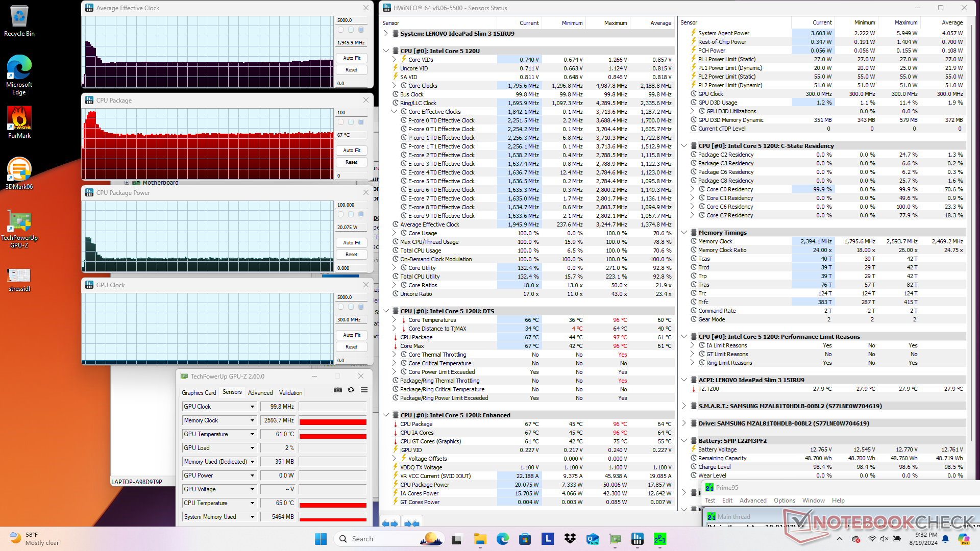Expand the S.M.A.R.T. SAMSUNG drive section

pos(684,406)
